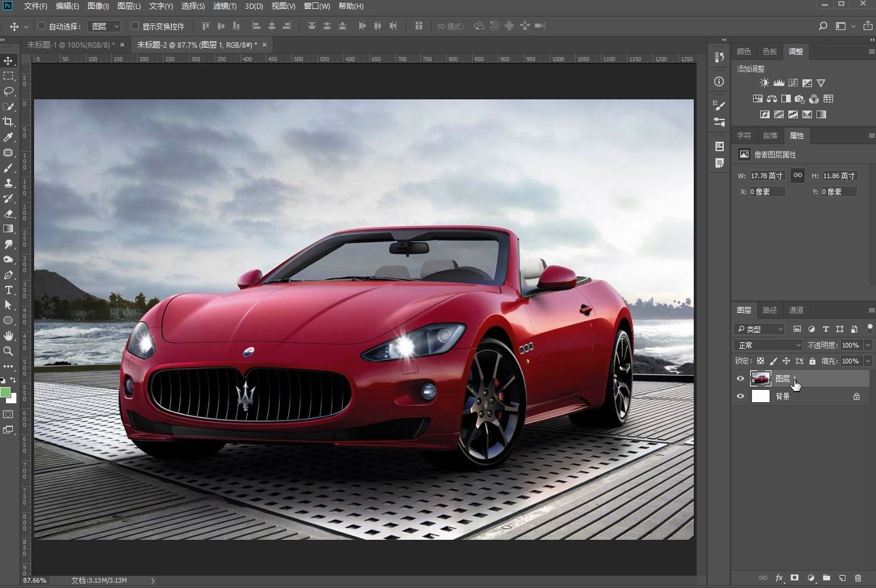
Task: Open the 图像(I) menu
Action: pos(98,6)
